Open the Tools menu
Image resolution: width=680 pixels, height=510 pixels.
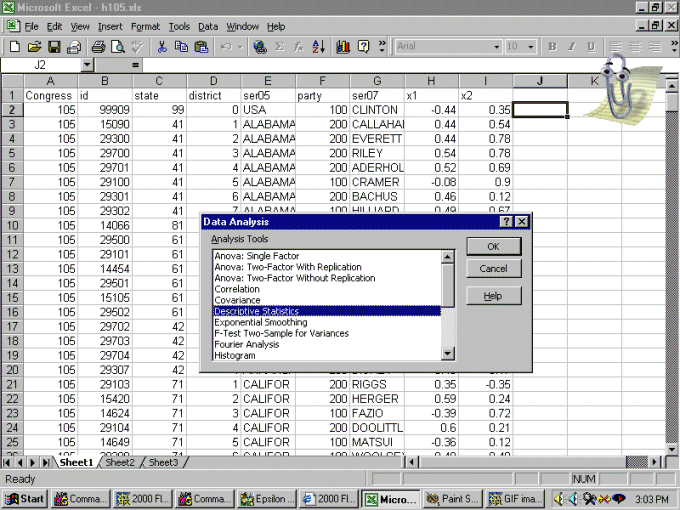tap(179, 26)
